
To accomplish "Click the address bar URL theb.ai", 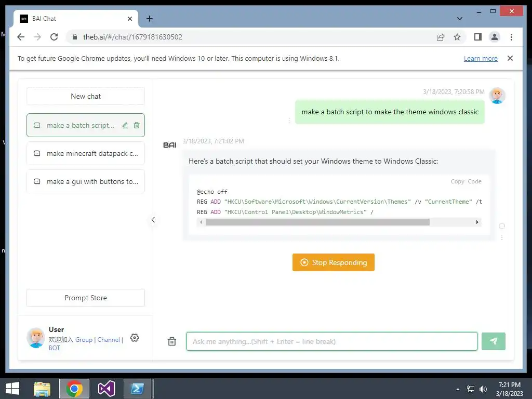I will 132,37.
